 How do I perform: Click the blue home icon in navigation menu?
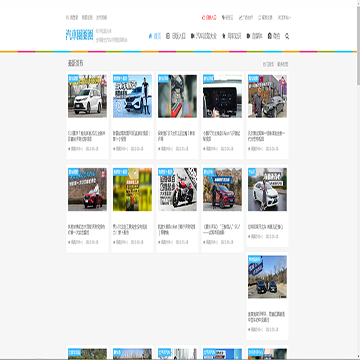[x=150, y=36]
